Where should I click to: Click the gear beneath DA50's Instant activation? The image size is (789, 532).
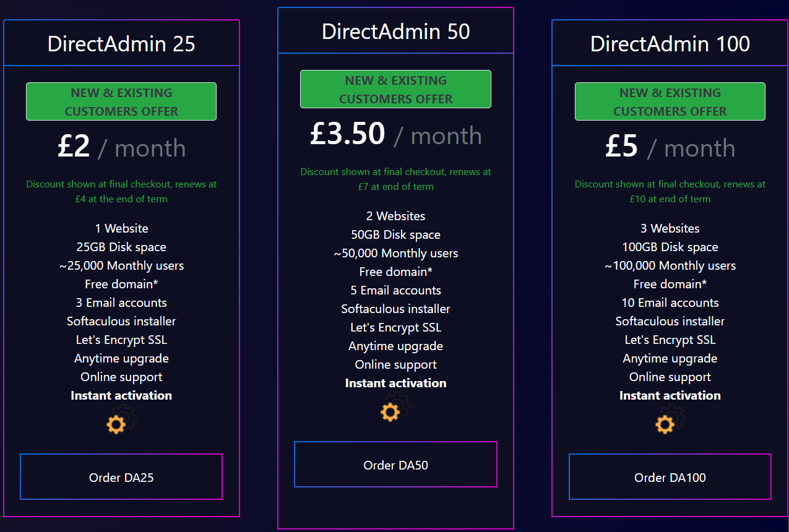tap(390, 412)
